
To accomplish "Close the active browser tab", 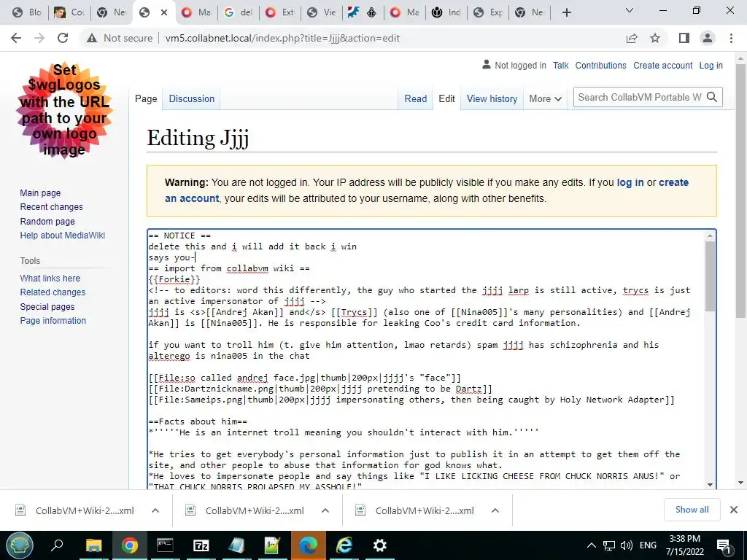I will point(164,12).
